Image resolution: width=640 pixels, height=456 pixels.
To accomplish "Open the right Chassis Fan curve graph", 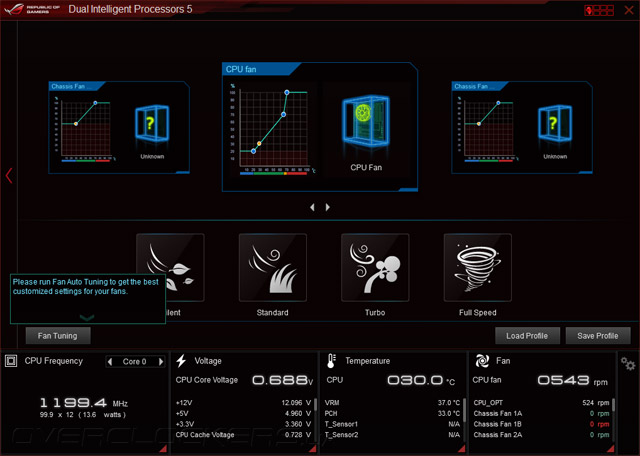I will [489, 127].
